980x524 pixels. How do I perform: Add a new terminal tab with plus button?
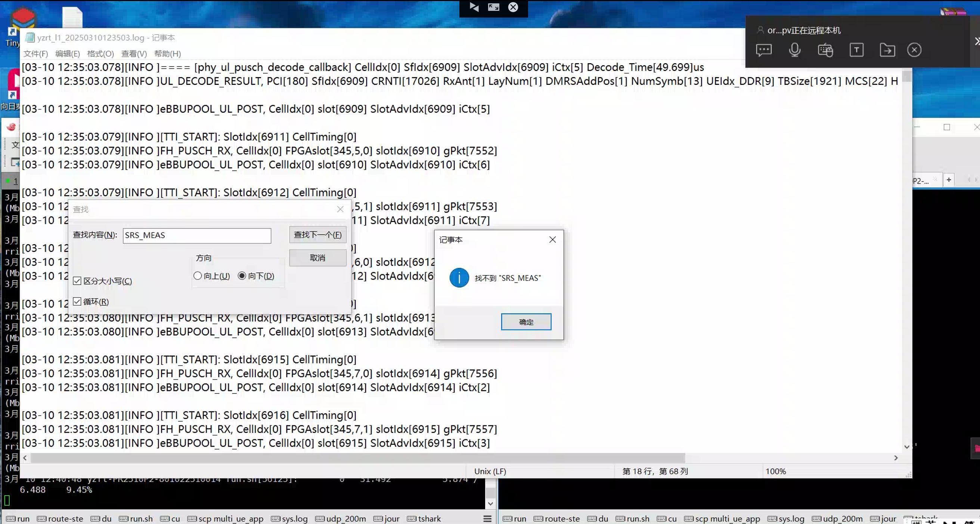pos(949,180)
